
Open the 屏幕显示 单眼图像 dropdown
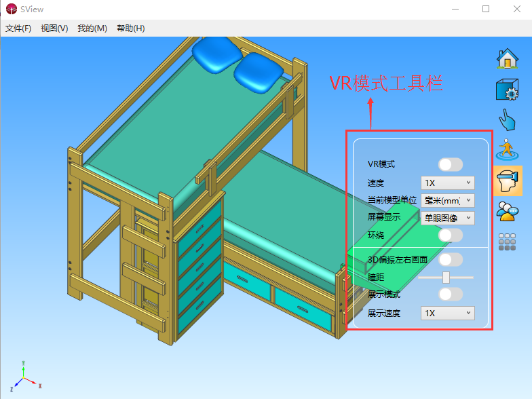point(448,218)
